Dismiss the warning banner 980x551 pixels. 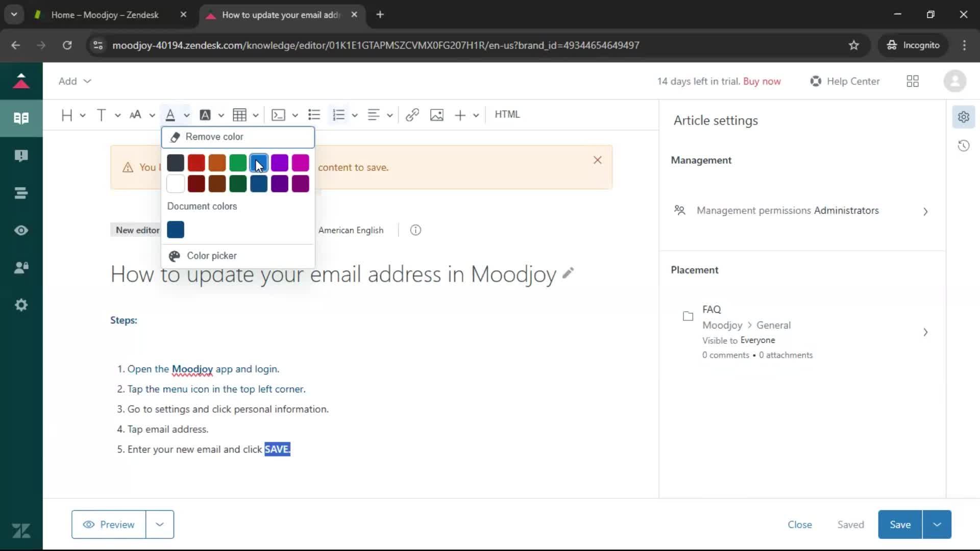[x=598, y=160]
